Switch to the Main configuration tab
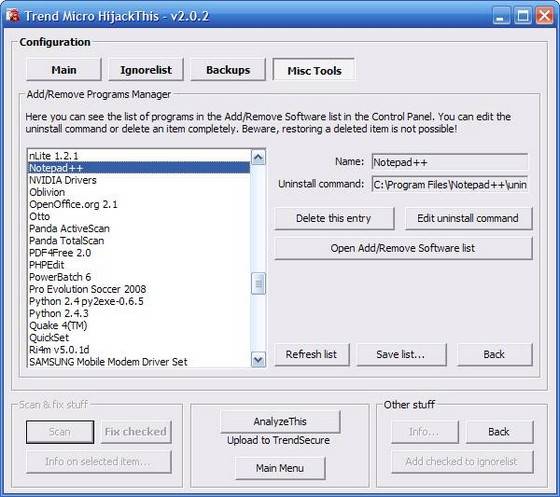 pos(64,70)
